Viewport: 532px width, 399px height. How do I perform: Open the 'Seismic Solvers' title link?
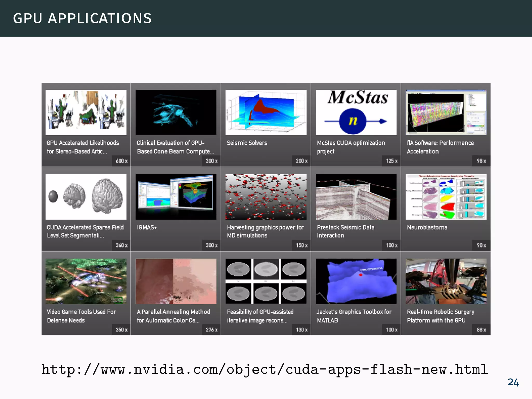tap(247, 143)
